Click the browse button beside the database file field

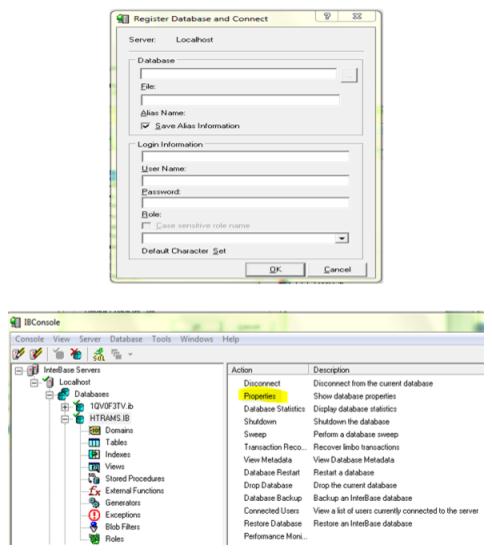349,75
